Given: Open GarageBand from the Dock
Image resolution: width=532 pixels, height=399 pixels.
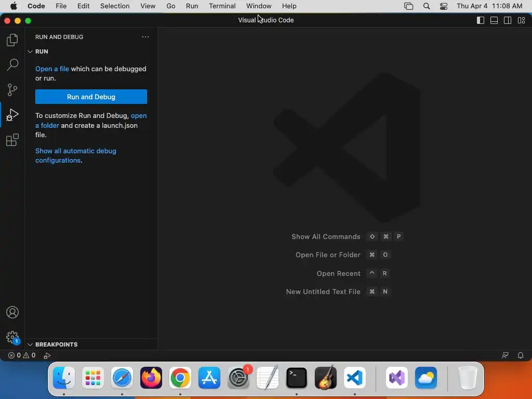Looking at the screenshot, I should (326, 378).
